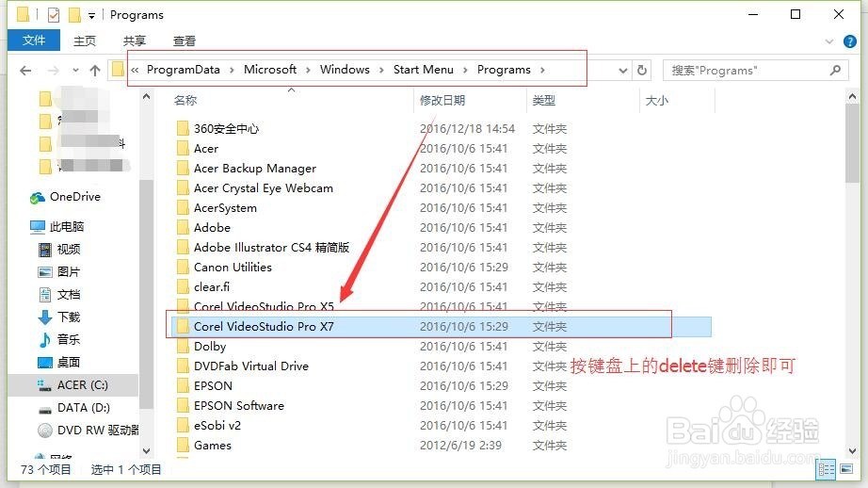Select the Acer Crystal Eye Webcam folder
868x488 pixels.
tap(263, 188)
